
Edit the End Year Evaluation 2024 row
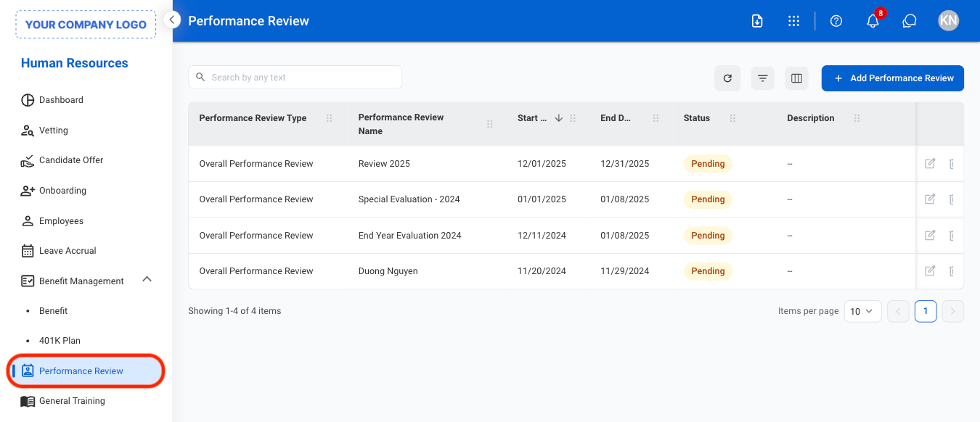pyautogui.click(x=930, y=235)
